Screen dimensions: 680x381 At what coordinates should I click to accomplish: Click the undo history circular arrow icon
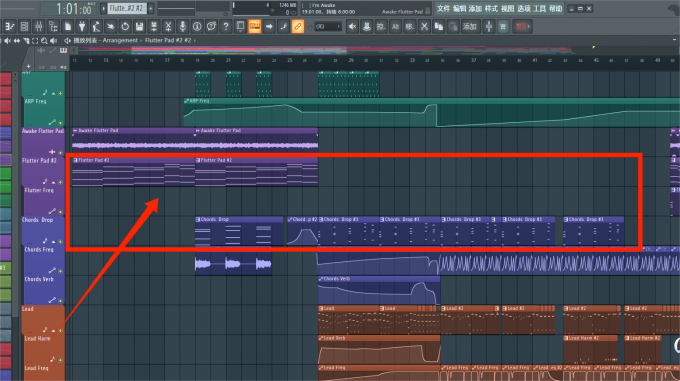click(x=125, y=26)
